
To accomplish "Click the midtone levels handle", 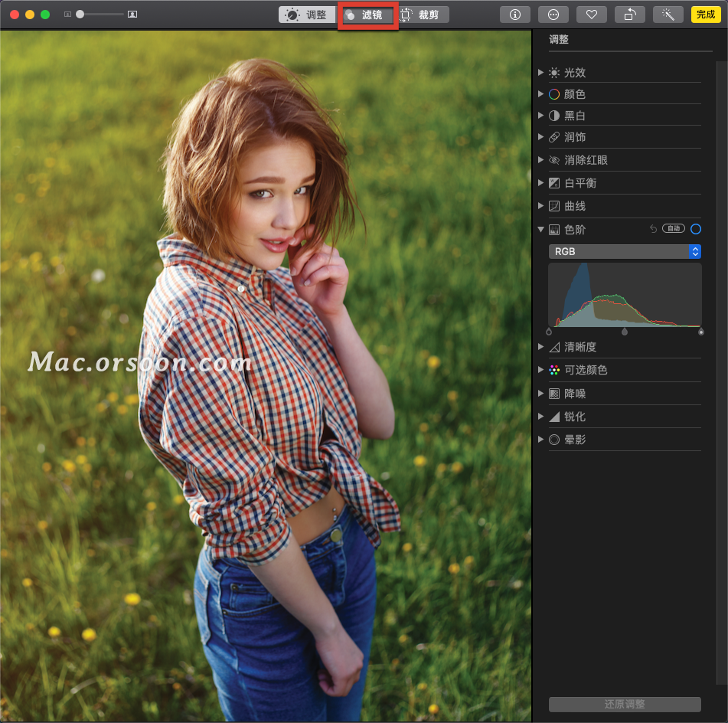I will pyautogui.click(x=625, y=332).
